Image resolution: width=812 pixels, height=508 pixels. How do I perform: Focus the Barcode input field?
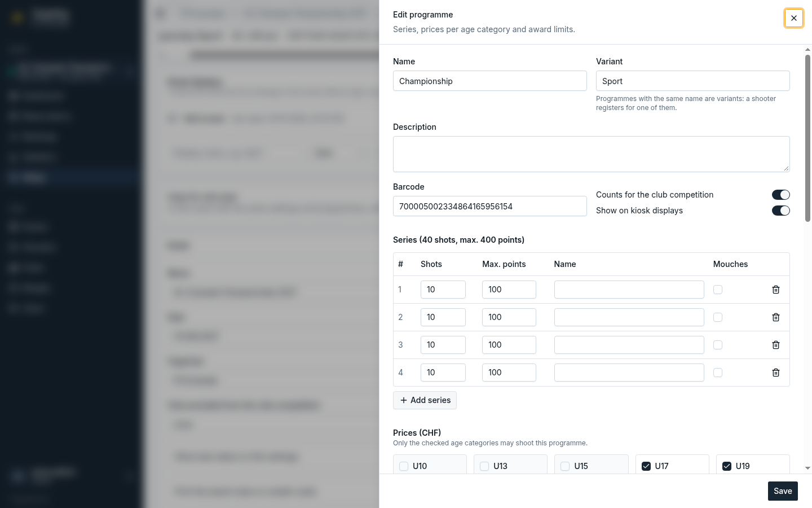(x=490, y=206)
